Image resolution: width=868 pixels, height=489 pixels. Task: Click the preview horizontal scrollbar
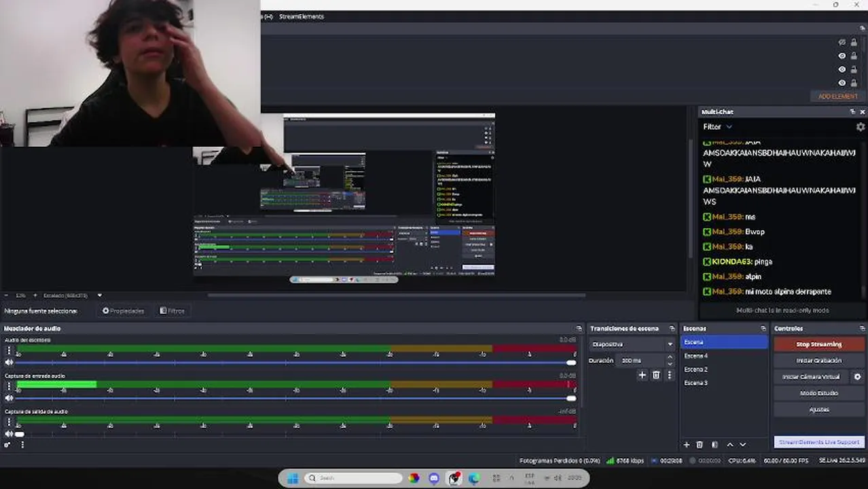[x=397, y=295]
